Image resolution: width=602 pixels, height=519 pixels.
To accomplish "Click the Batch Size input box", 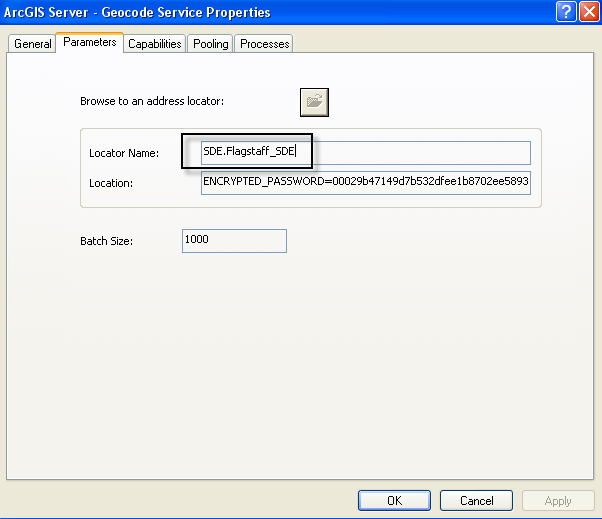I will click(x=234, y=241).
